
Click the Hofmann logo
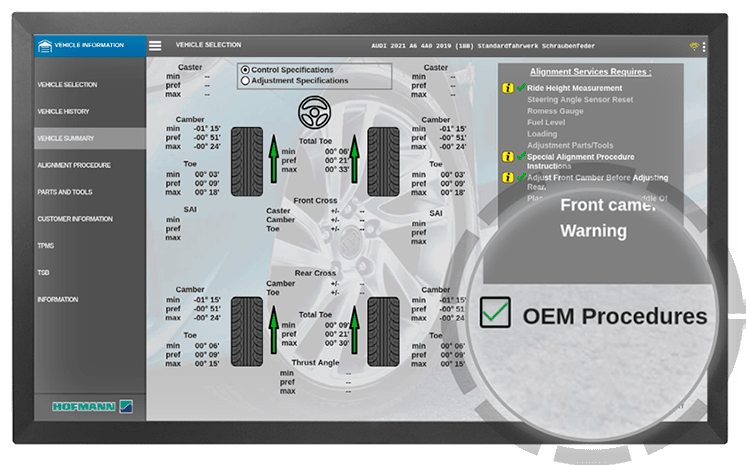pyautogui.click(x=92, y=406)
